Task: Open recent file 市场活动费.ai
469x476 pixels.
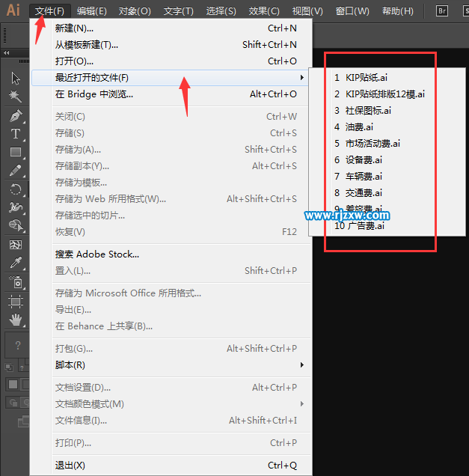Action: pos(387,143)
